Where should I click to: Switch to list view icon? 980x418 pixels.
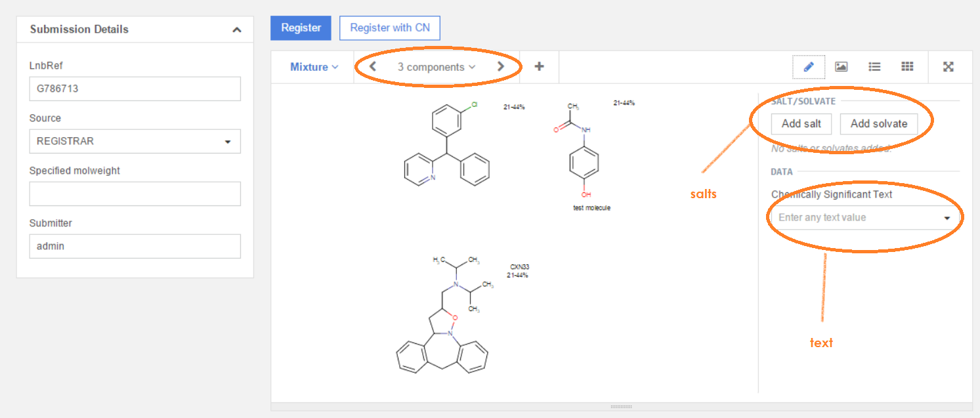(x=874, y=66)
